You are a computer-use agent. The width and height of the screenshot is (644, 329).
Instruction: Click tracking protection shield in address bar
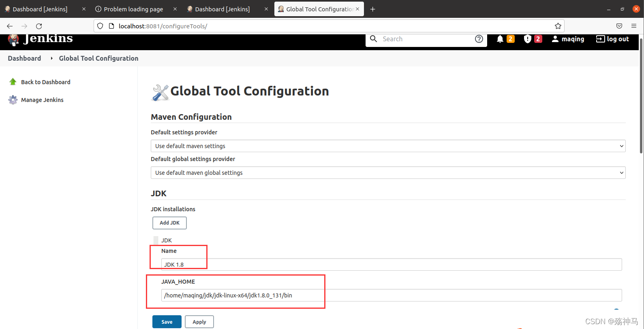tap(100, 26)
